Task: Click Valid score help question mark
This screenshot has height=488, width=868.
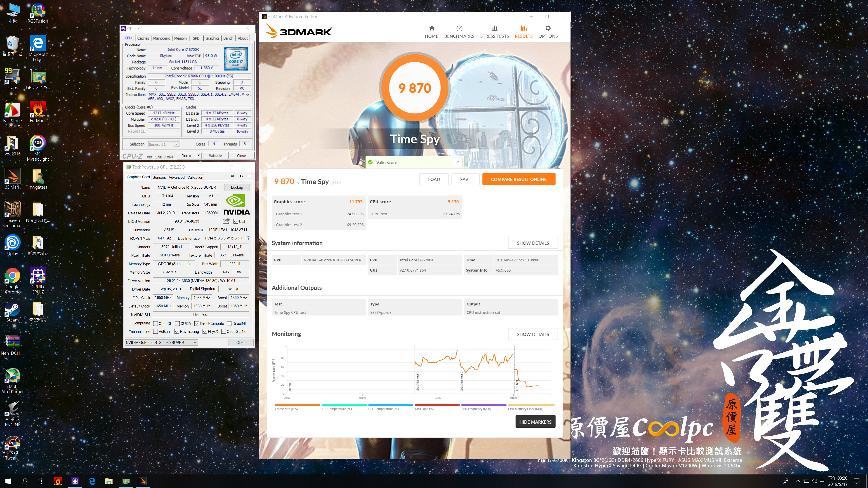Action: coord(458,162)
